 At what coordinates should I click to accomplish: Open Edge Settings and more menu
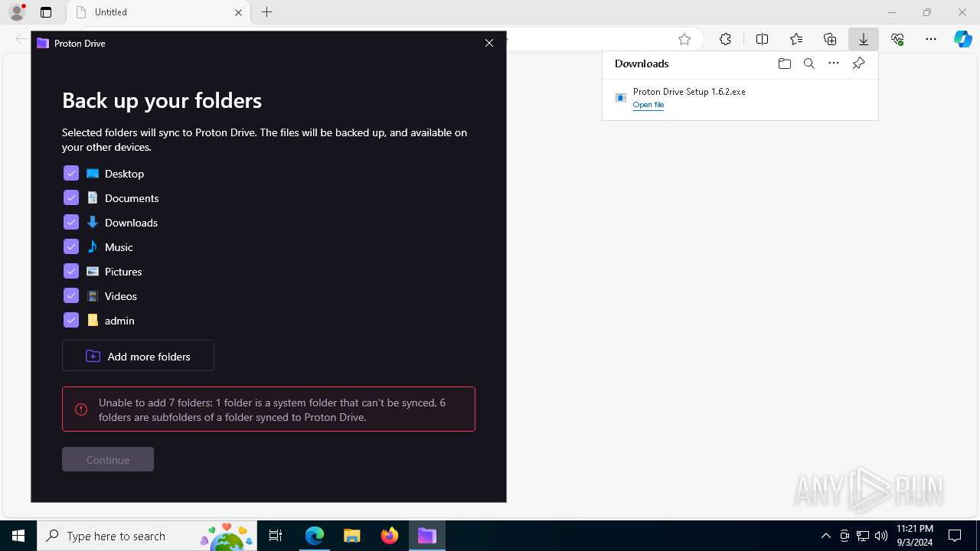point(931,39)
